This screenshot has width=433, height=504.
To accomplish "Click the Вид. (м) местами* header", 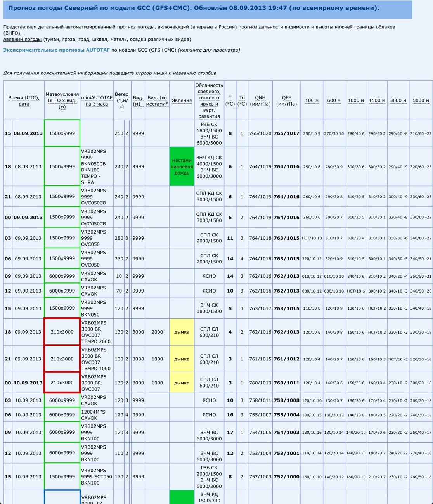I will pyautogui.click(x=157, y=100).
